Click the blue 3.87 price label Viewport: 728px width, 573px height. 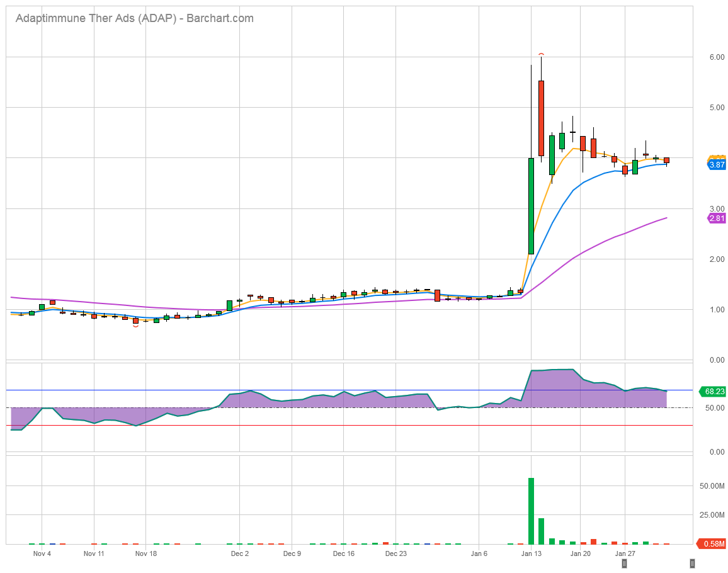(x=717, y=164)
